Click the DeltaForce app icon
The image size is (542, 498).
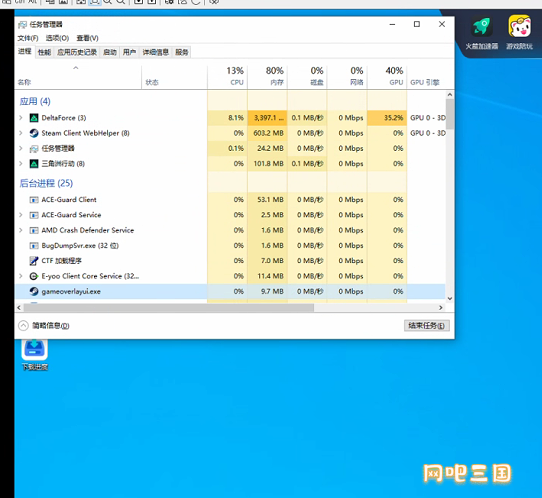[34, 118]
